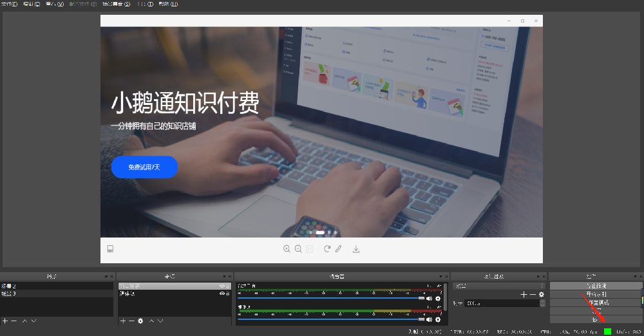Click 免费试用7天 button in preview
644x336 pixels.
tap(144, 167)
